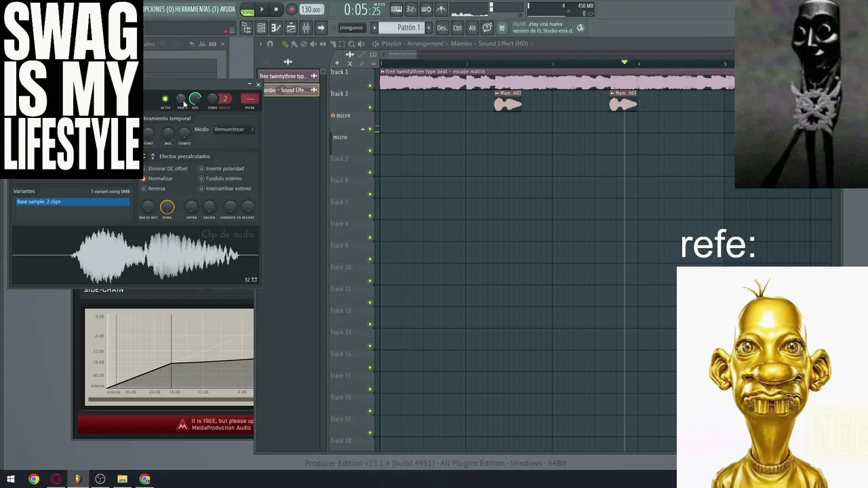The width and height of the screenshot is (868, 488).
Task: Open the Mixer icon in toolbar
Action: (x=306, y=28)
